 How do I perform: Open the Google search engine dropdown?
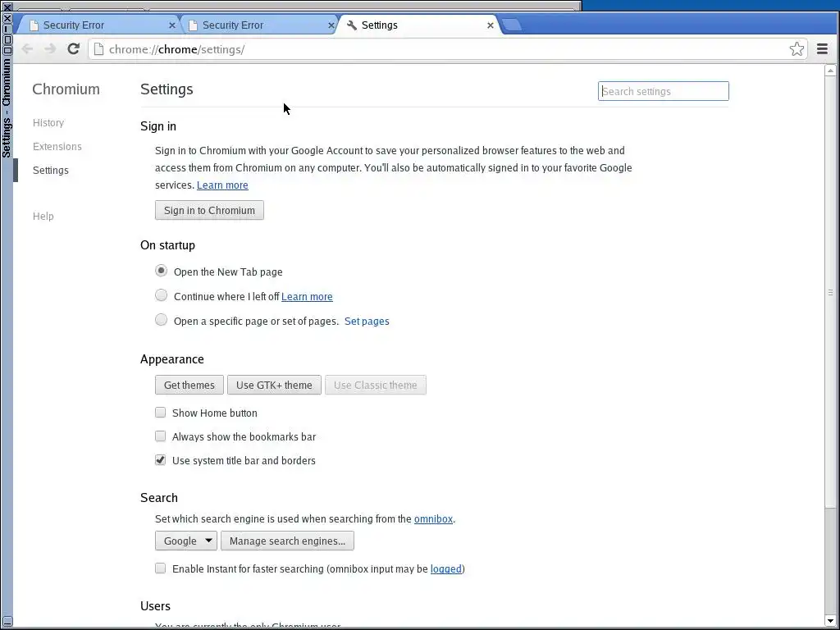[186, 541]
